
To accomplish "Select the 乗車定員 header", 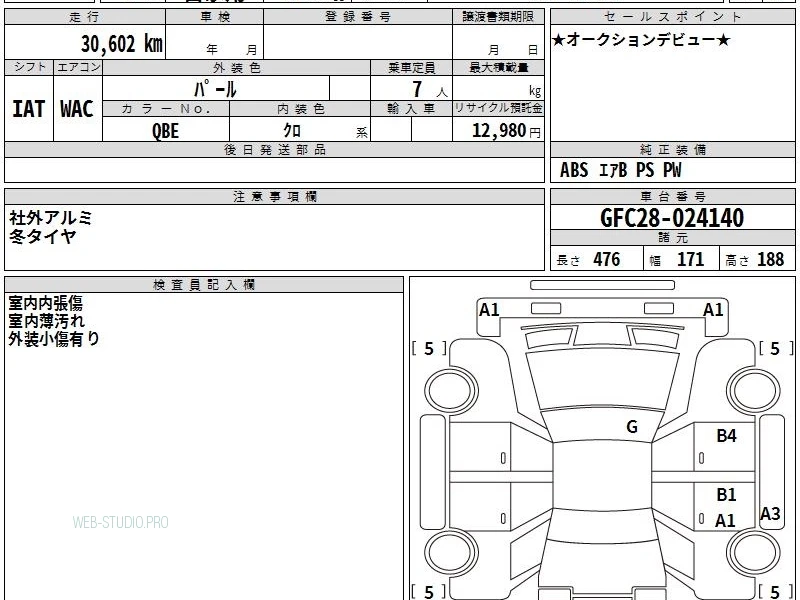I will (x=412, y=67).
